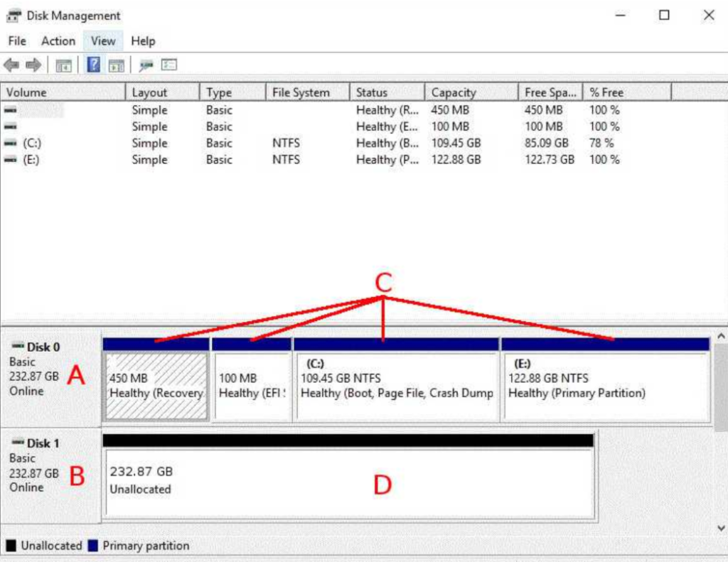Click the Back navigation arrow icon
Image resolution: width=728 pixels, height=562 pixels.
coord(11,65)
